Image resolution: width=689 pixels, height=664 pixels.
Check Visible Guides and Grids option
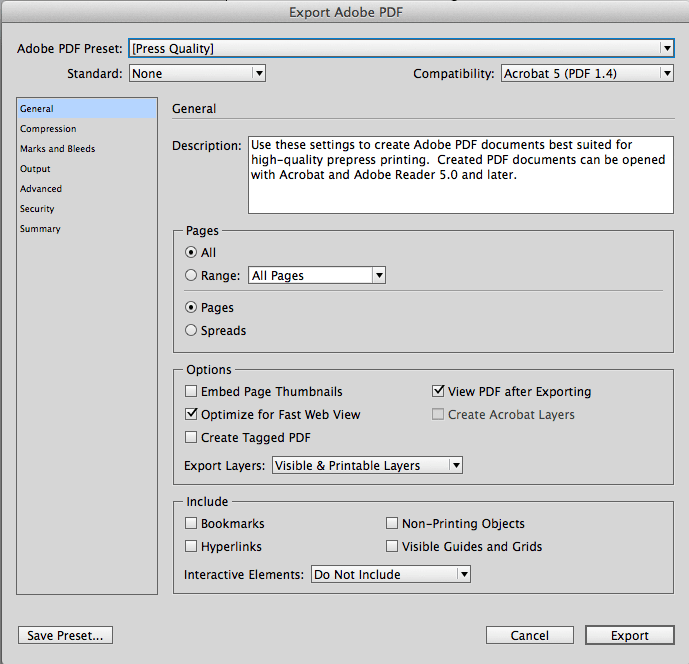(392, 546)
